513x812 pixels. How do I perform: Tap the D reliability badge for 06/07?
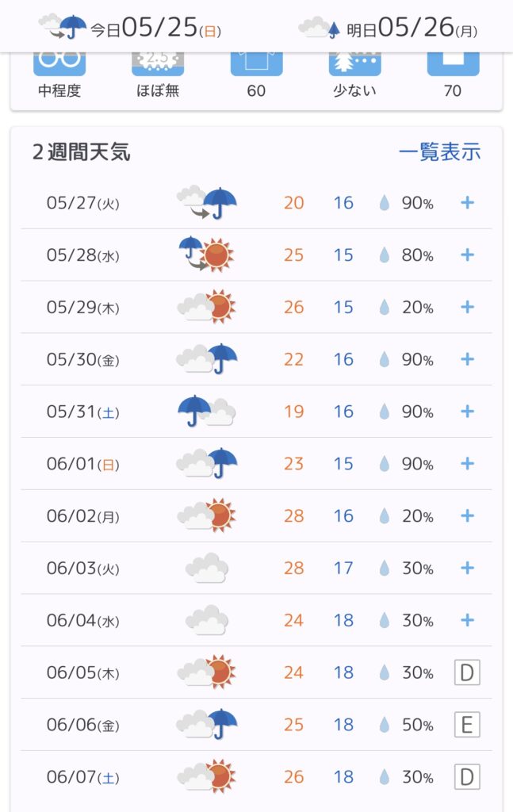467,777
